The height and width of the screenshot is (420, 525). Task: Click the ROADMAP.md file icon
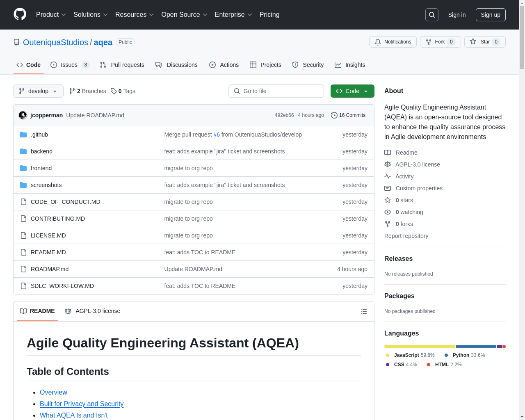coord(23,269)
